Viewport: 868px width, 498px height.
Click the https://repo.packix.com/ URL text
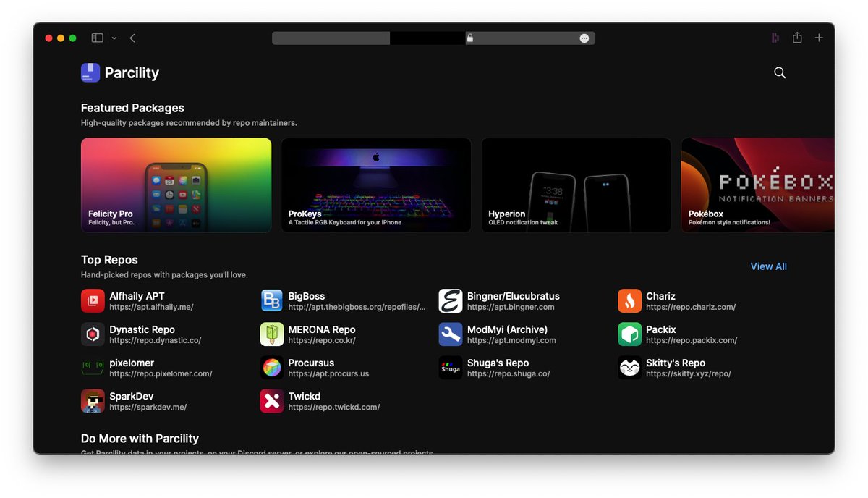pyautogui.click(x=692, y=340)
